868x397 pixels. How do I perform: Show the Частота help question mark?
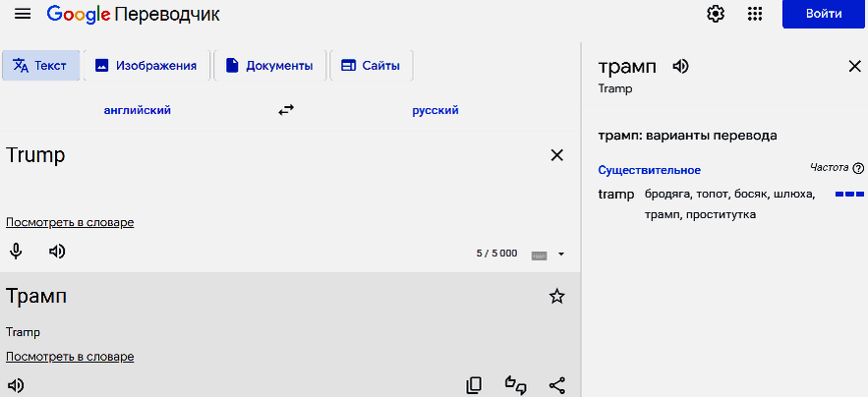[x=858, y=168]
